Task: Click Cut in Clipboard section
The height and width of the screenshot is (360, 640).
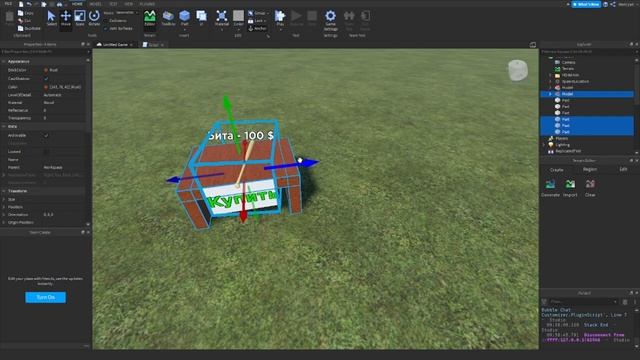Action: point(24,21)
